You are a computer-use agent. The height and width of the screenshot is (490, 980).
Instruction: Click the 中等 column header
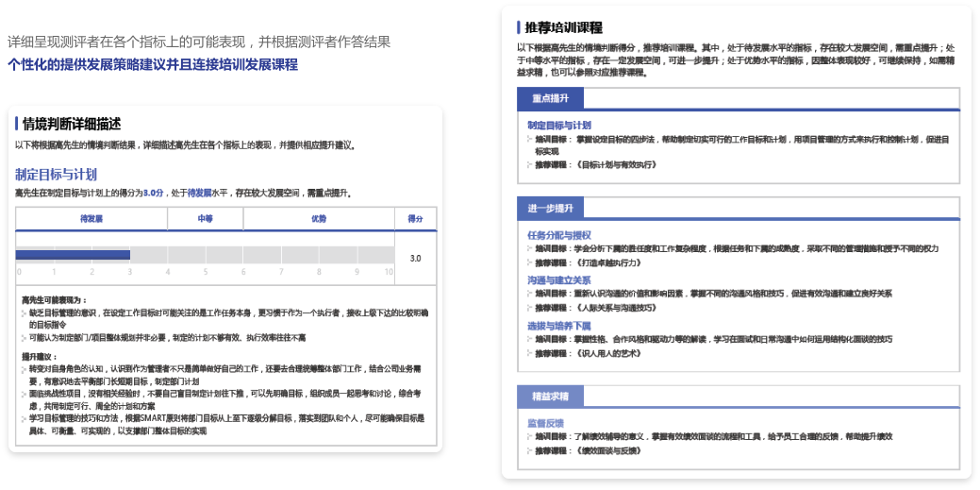point(205,219)
